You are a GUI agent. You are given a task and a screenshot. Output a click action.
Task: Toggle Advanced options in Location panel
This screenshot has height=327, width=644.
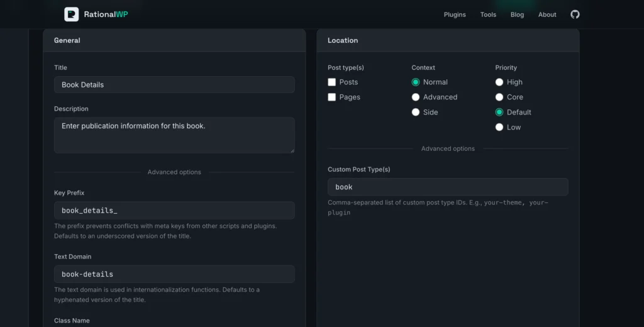[448, 148]
